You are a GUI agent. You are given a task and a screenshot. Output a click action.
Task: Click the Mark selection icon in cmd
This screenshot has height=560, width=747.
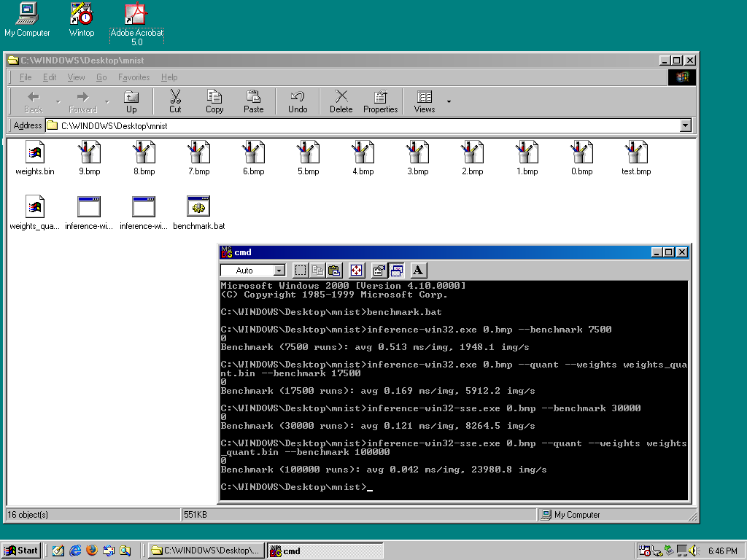301,271
